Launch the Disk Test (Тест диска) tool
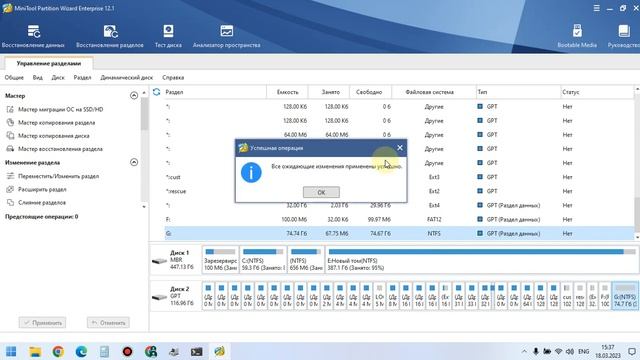This screenshot has height=360, width=640. (x=168, y=36)
